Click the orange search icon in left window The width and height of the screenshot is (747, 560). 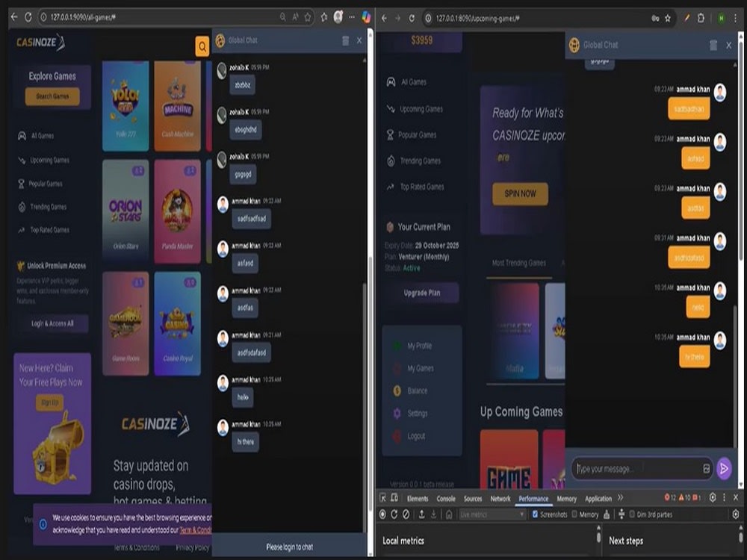[x=202, y=46]
